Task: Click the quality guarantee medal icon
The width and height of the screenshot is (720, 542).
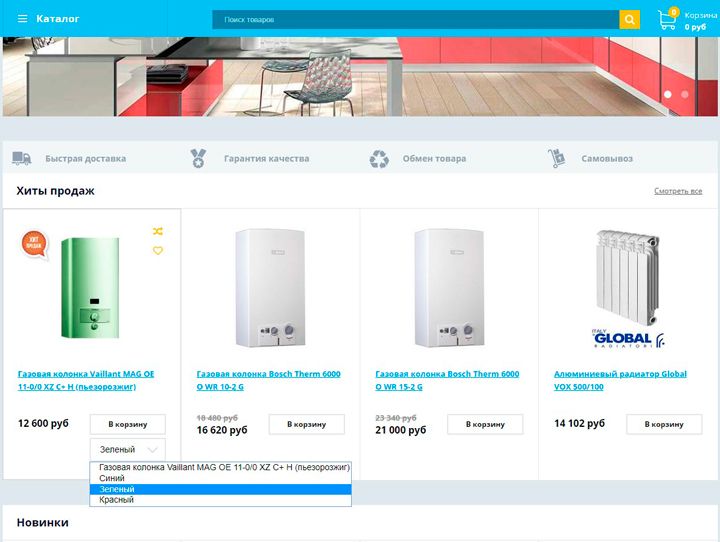Action: [199, 158]
